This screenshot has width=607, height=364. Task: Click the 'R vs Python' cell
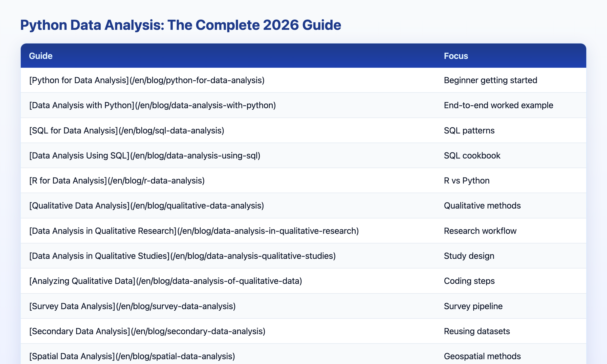467,180
